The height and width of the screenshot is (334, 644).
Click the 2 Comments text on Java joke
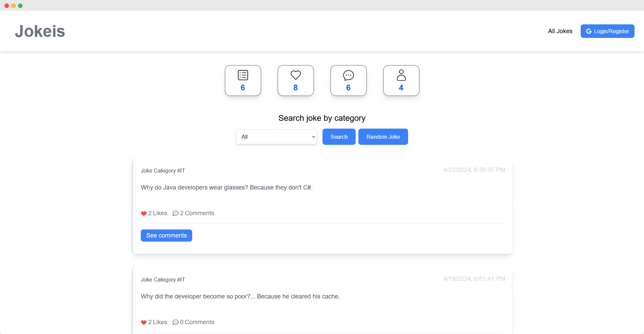[x=197, y=213]
